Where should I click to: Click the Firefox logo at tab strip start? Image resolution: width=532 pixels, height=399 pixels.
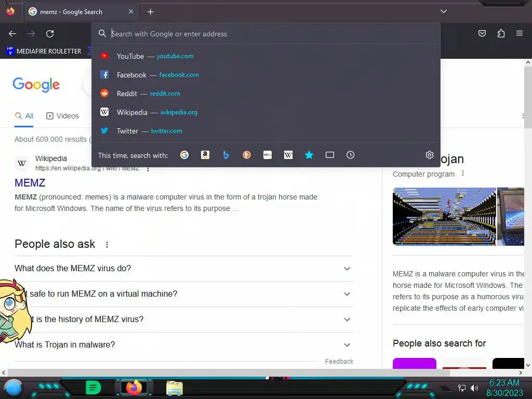click(x=10, y=11)
